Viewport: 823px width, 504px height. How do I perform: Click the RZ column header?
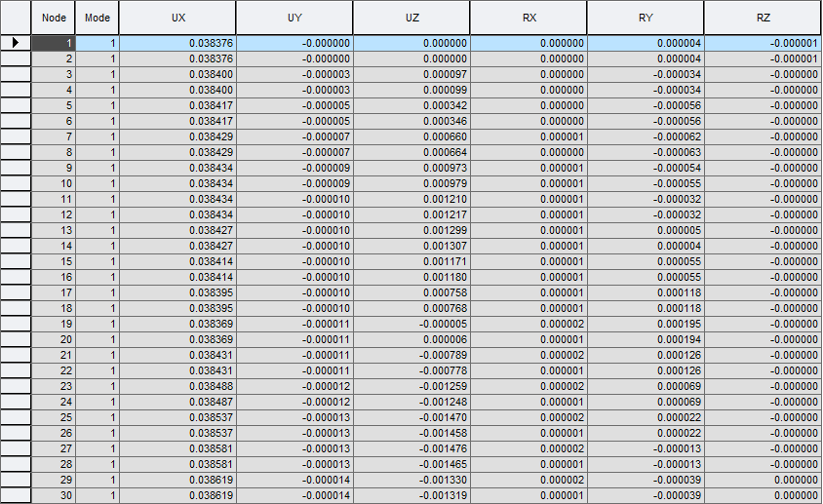764,18
